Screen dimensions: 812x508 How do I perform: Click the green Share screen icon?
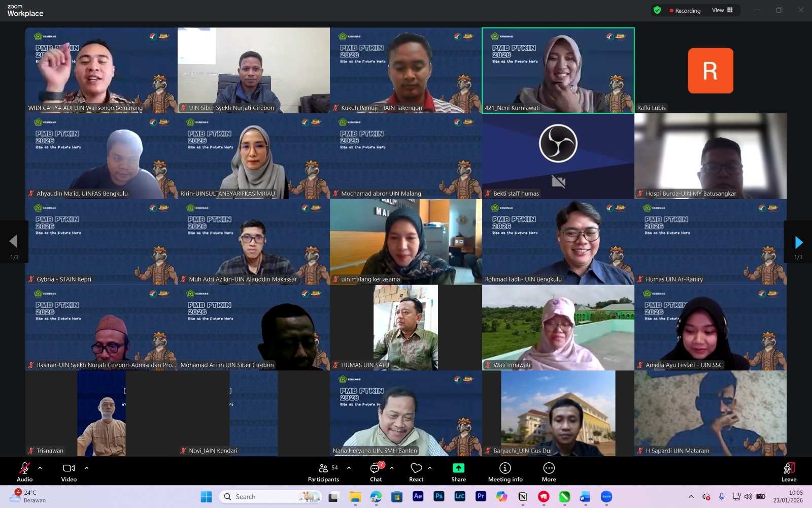(458, 468)
